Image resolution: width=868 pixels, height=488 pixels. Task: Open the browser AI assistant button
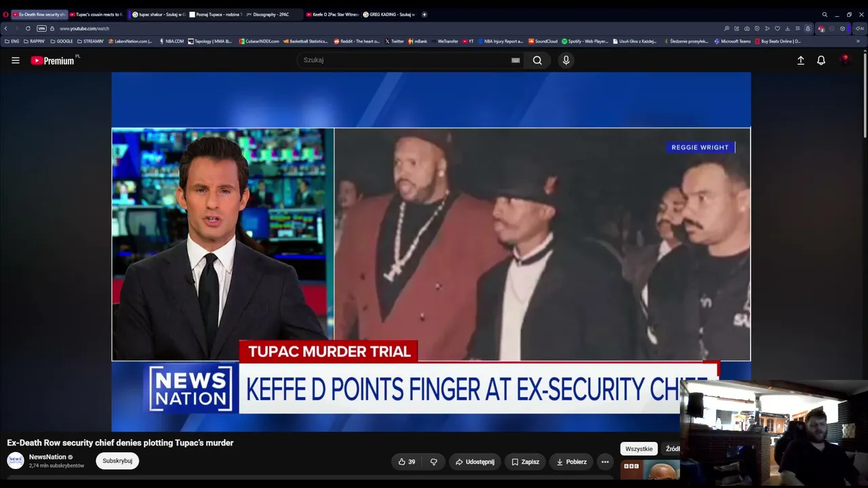click(859, 28)
